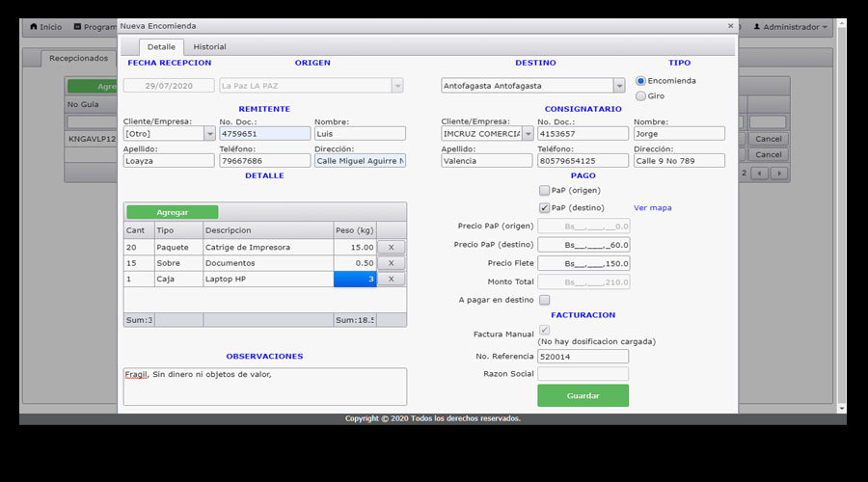Click remitente Teléfono field 79667686
The height and width of the screenshot is (482, 868).
point(264,161)
